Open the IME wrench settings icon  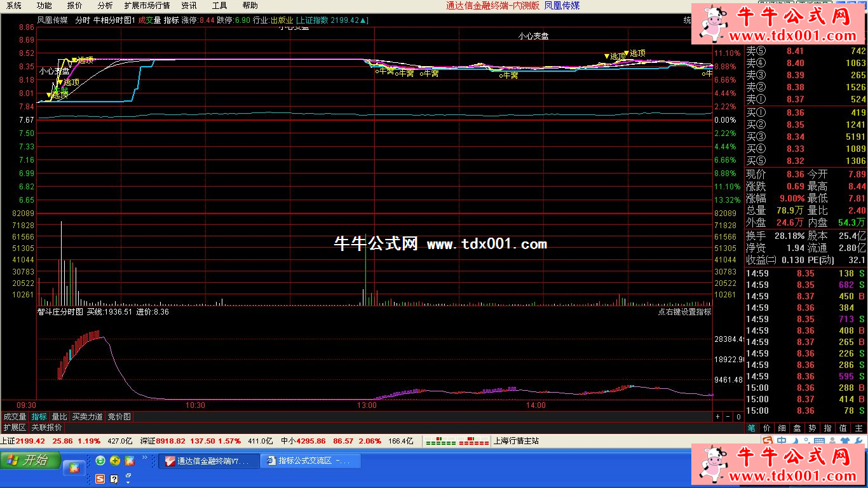click(x=858, y=441)
